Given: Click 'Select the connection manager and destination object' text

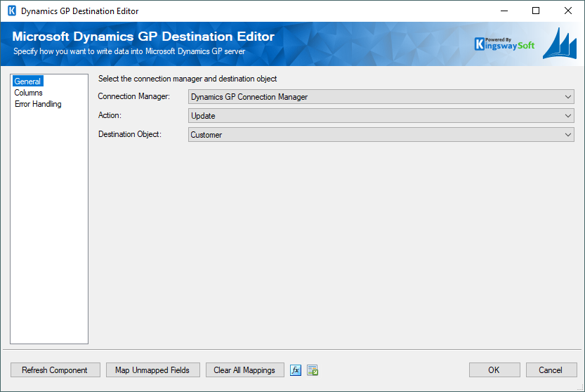Looking at the screenshot, I should pyautogui.click(x=188, y=79).
